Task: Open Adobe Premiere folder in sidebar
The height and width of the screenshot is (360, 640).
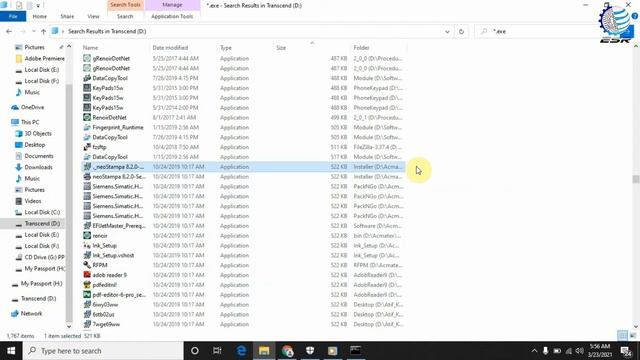Action: [40, 58]
